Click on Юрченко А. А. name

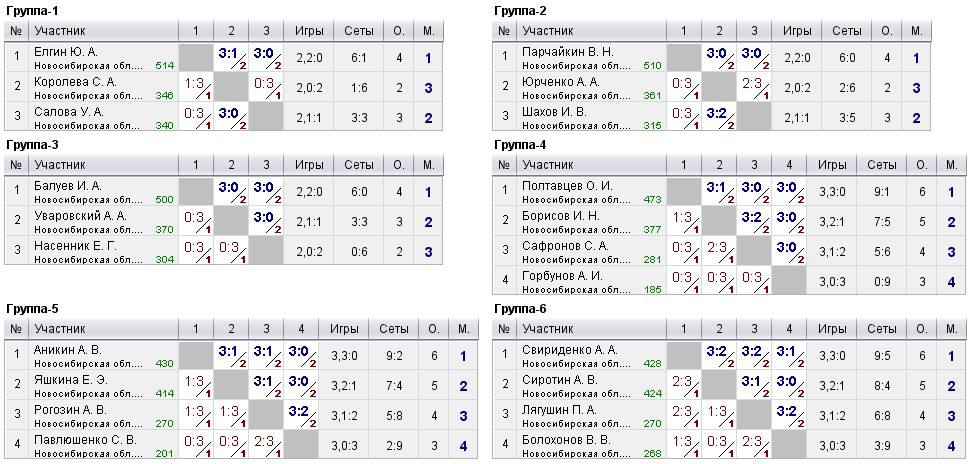pyautogui.click(x=560, y=81)
